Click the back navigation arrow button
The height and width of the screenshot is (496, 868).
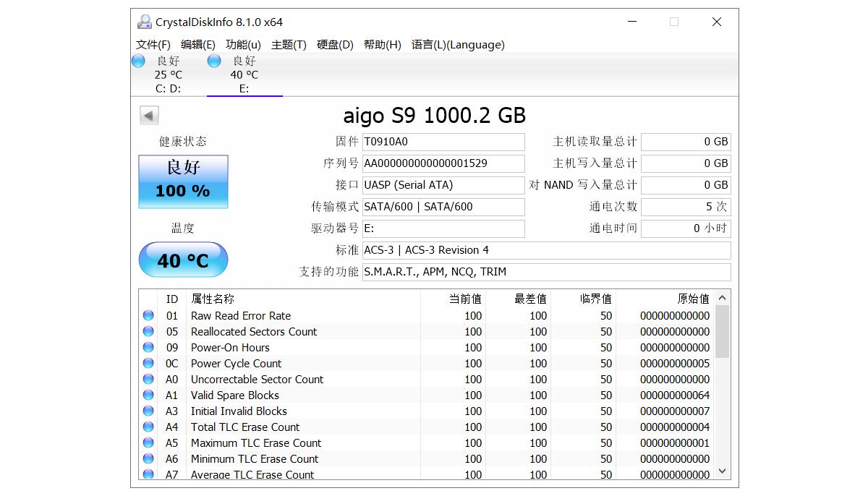[x=148, y=115]
